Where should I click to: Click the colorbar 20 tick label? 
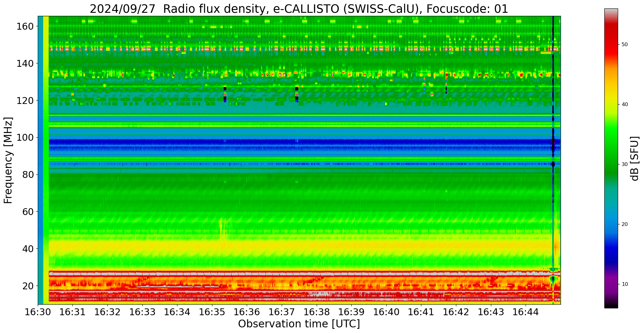pos(625,224)
